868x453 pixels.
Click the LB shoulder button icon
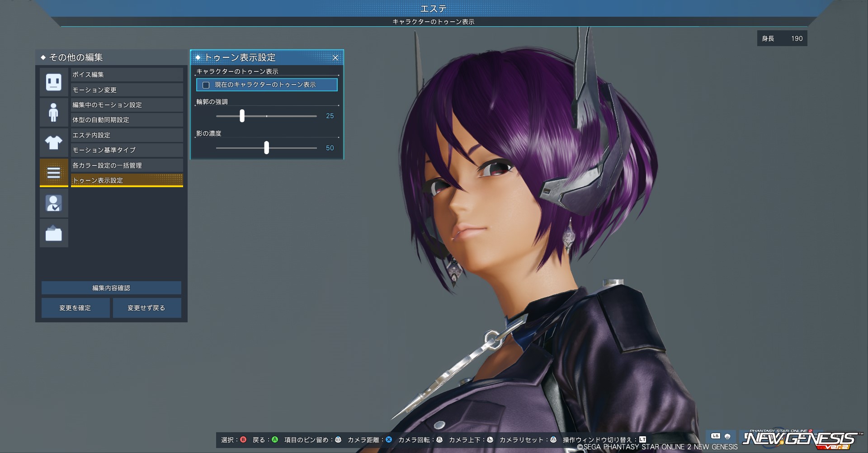tap(716, 436)
